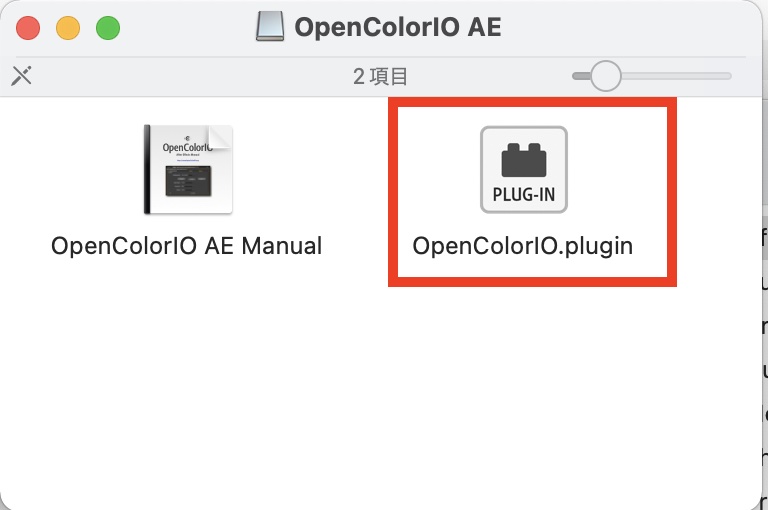Click the "2 項目" item count text
This screenshot has height=510, width=768.
coord(380,77)
